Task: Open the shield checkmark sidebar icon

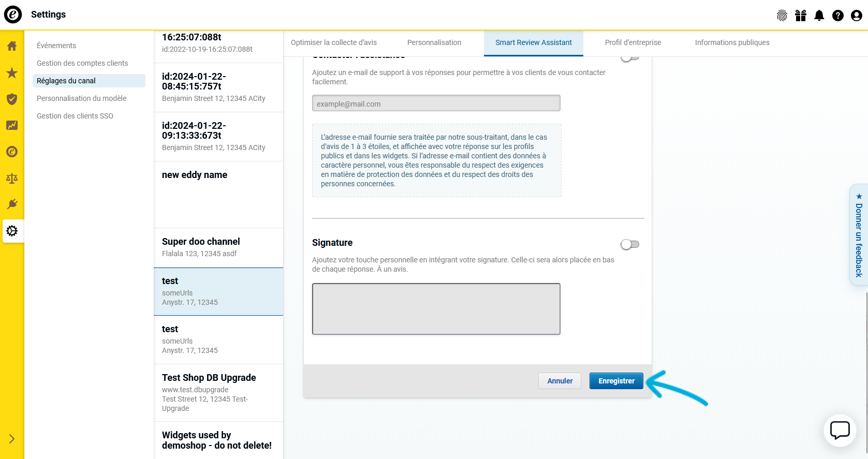Action: pyautogui.click(x=12, y=99)
